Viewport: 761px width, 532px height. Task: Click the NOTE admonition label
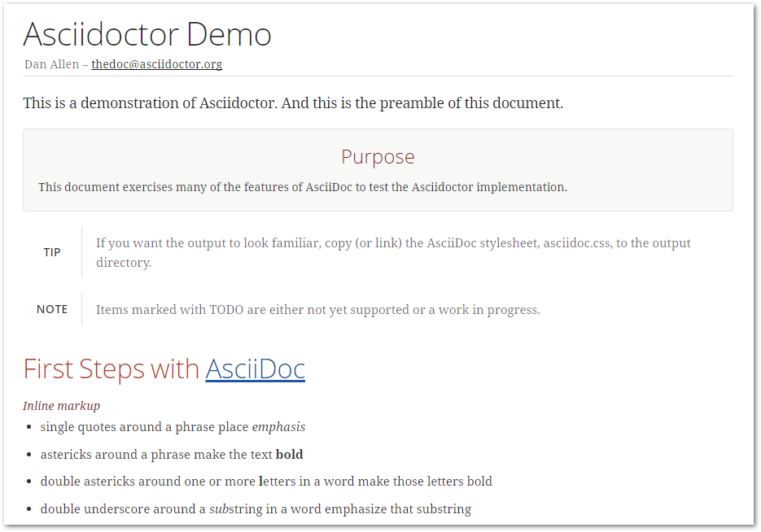tap(52, 309)
